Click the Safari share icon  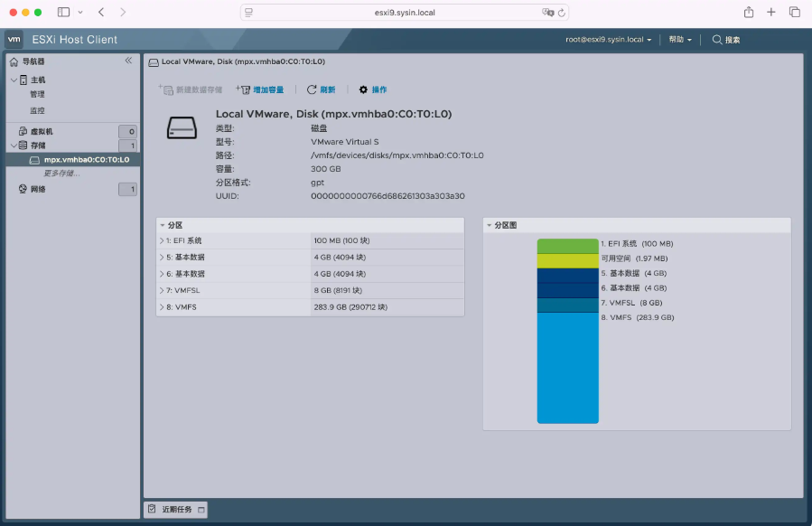[x=749, y=12]
